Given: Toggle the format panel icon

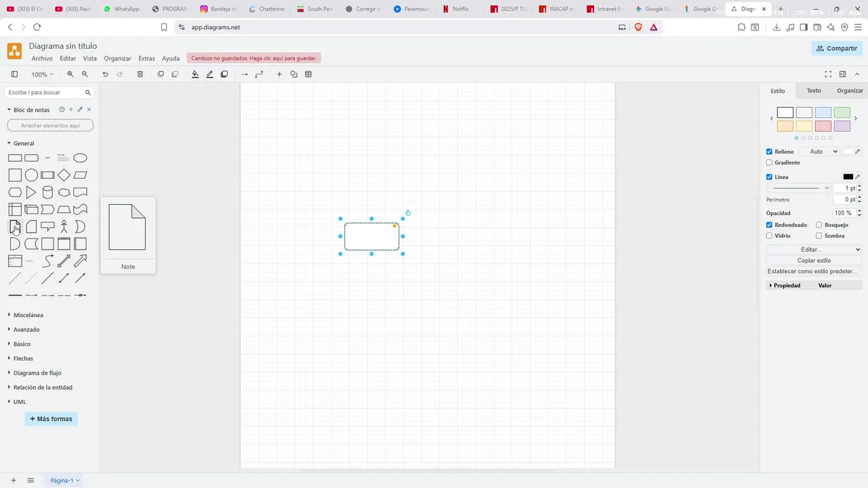Looking at the screenshot, I should tap(843, 75).
